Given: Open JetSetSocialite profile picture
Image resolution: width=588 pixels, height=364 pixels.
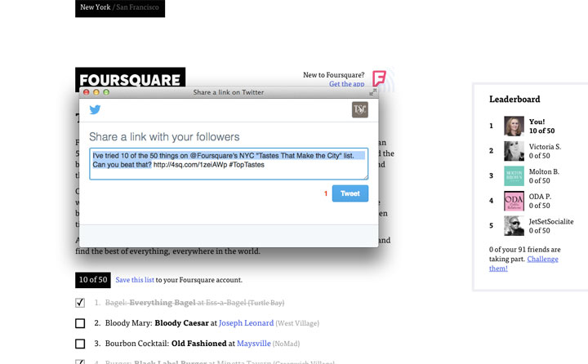Looking at the screenshot, I should (514, 225).
